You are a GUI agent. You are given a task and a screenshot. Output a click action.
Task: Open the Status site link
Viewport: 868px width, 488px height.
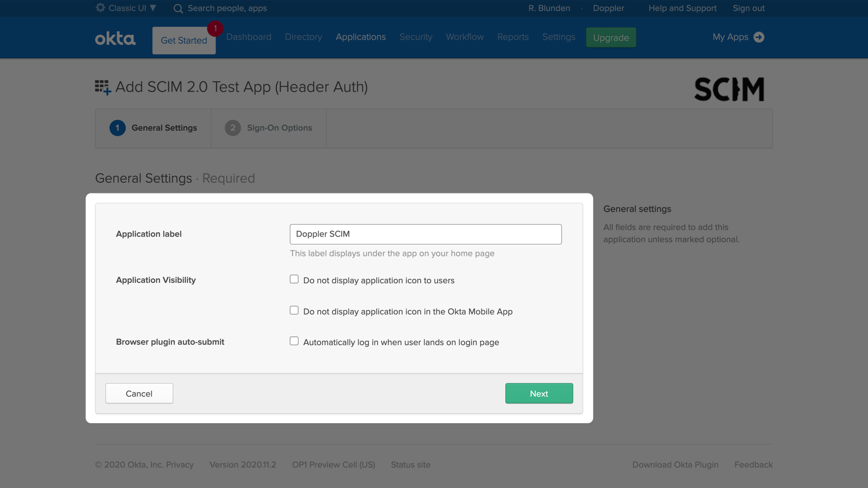[411, 465]
